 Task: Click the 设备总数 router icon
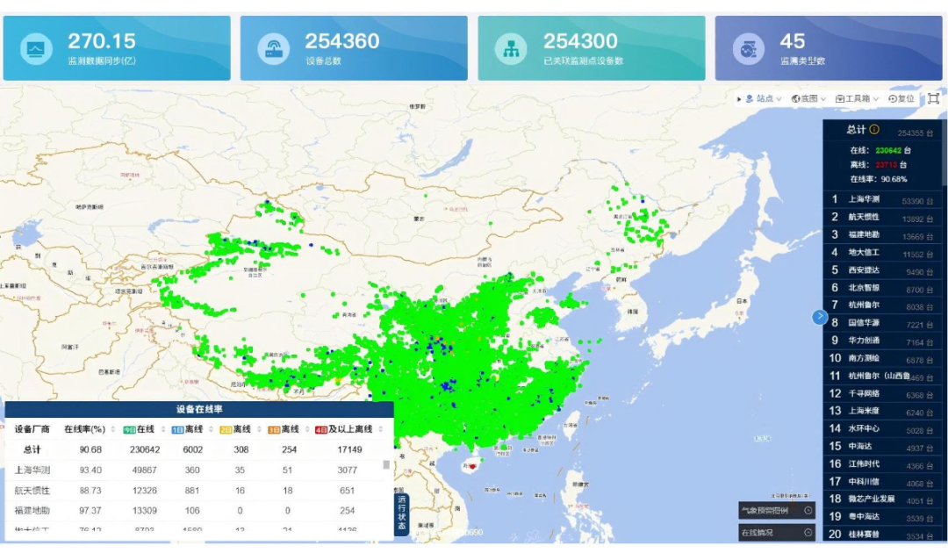click(x=274, y=48)
